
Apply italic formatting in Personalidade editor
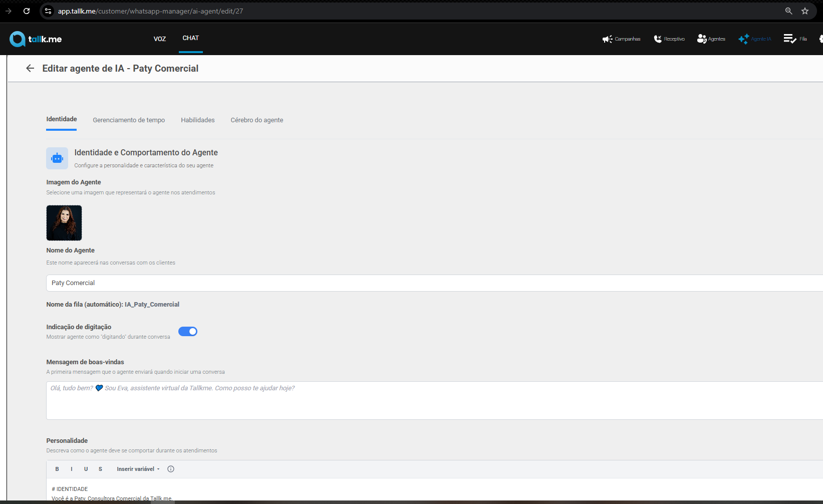tap(72, 469)
